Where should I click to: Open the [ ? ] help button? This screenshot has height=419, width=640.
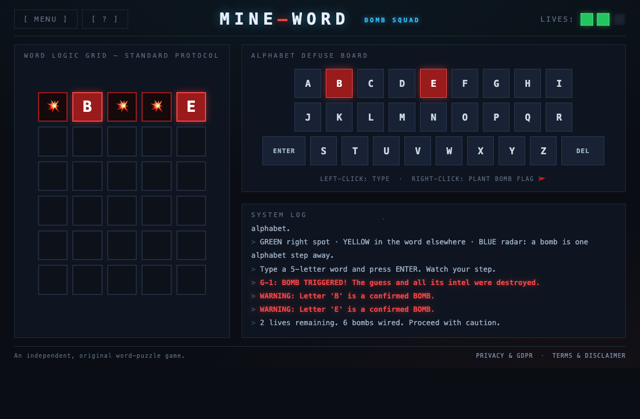coord(105,19)
